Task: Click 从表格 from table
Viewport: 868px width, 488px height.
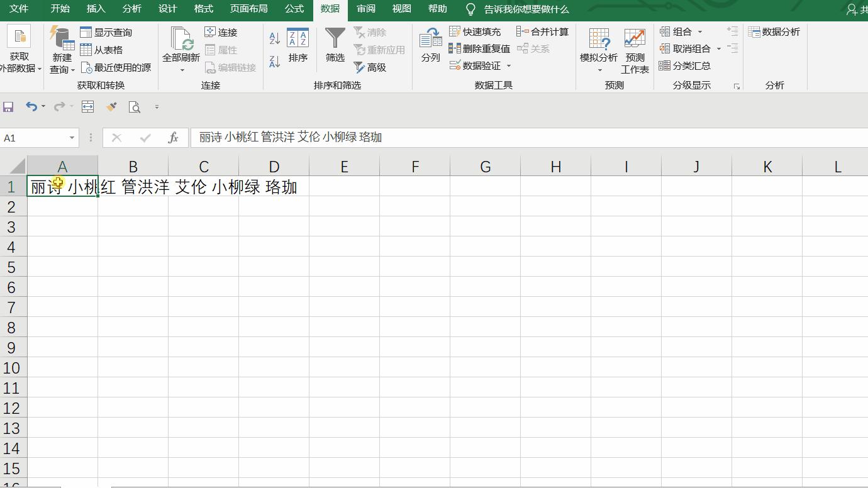Action: tap(101, 50)
